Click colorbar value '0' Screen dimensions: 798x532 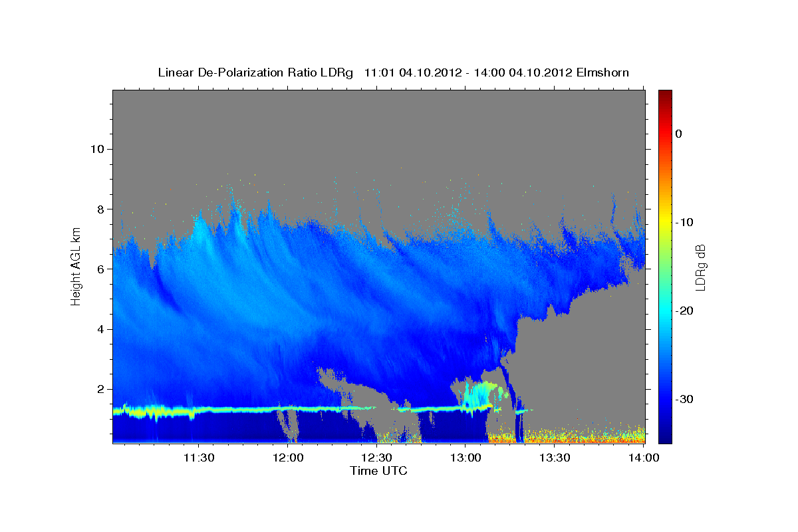click(679, 134)
